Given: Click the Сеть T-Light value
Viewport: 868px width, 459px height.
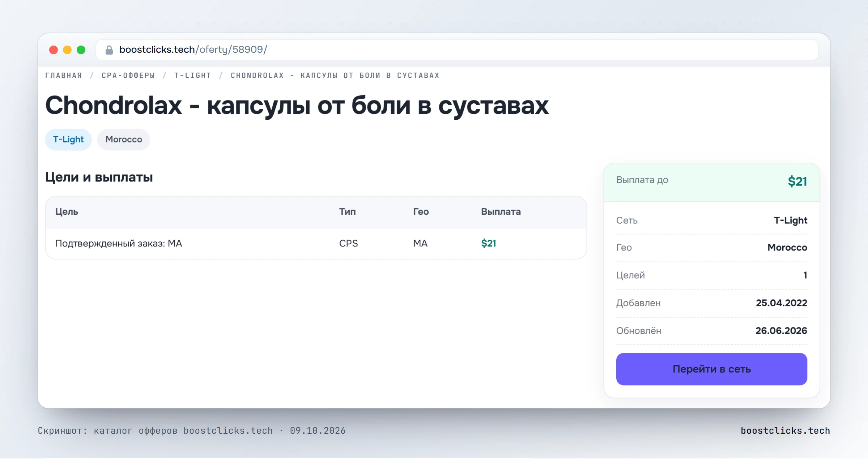Looking at the screenshot, I should (790, 220).
